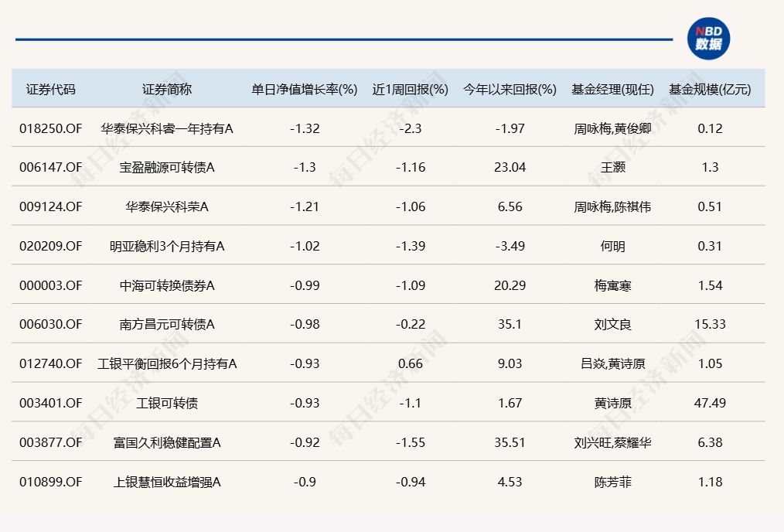The width and height of the screenshot is (784, 532).
Task: Click weekly return value -1.55
Action: point(411,442)
